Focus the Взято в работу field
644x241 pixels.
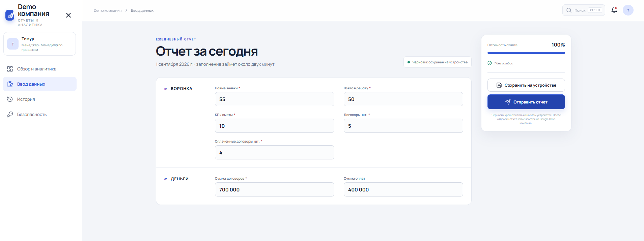click(x=403, y=99)
